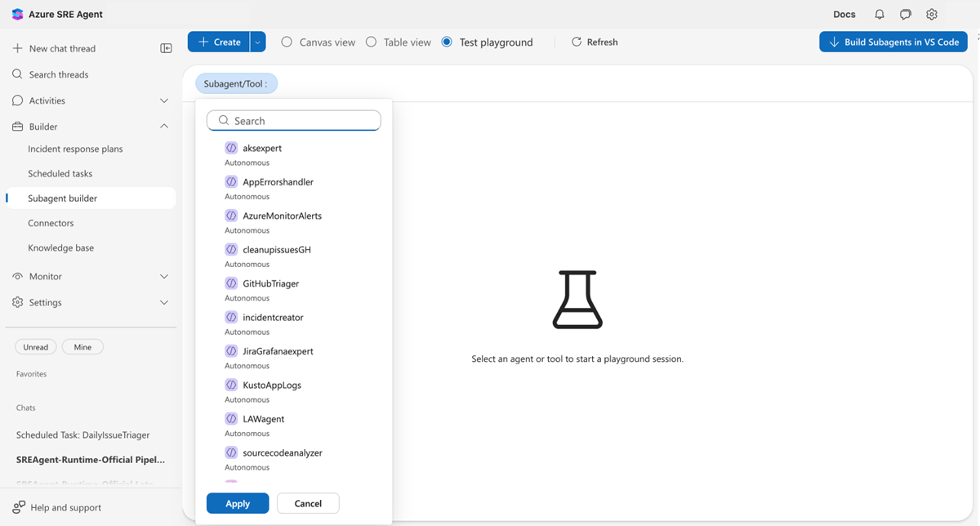Click the feedback chat bubble icon

pyautogui.click(x=905, y=14)
